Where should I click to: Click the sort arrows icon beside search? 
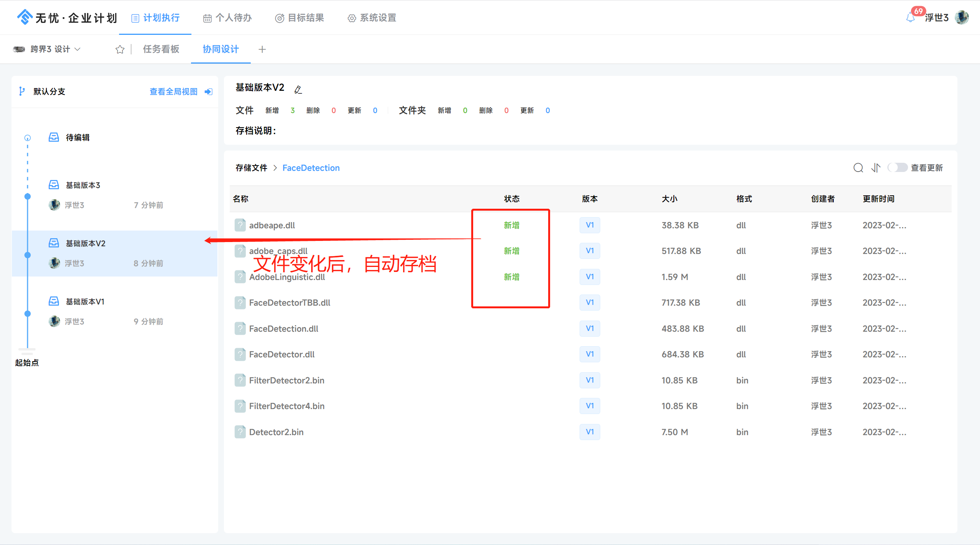point(876,168)
